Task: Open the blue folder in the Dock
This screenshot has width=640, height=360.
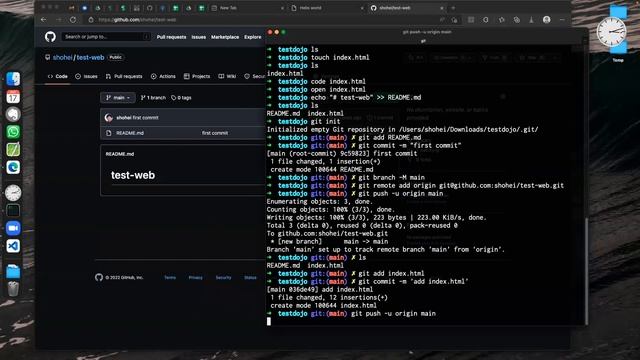Action: click(x=13, y=271)
